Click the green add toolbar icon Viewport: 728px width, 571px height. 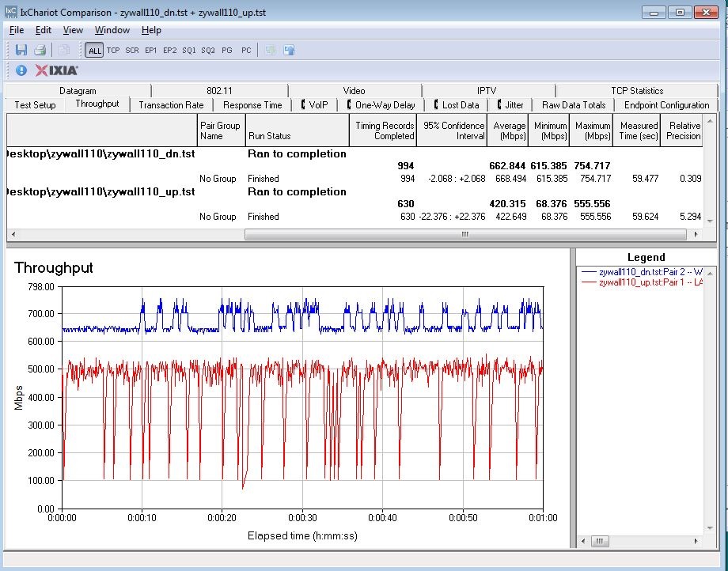pos(270,50)
